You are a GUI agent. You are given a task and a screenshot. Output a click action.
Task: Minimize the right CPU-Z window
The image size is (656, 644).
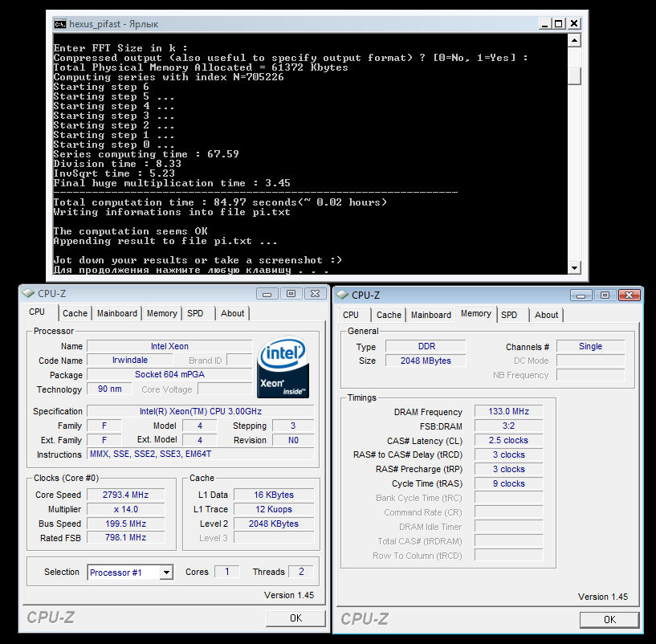[x=581, y=296]
